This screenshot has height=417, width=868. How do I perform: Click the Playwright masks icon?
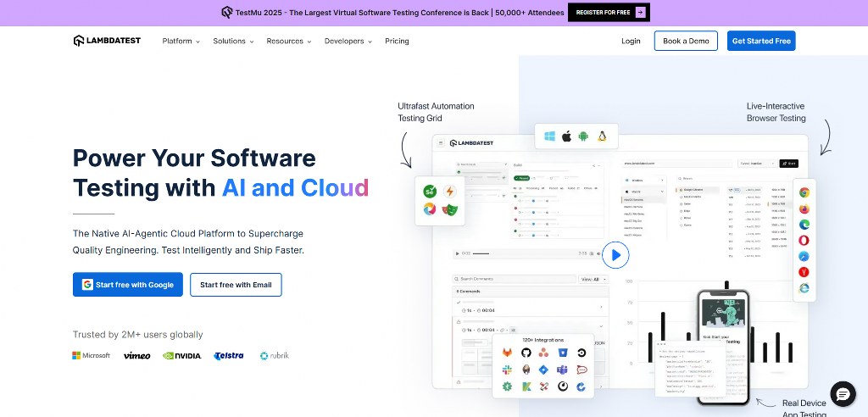point(449,209)
